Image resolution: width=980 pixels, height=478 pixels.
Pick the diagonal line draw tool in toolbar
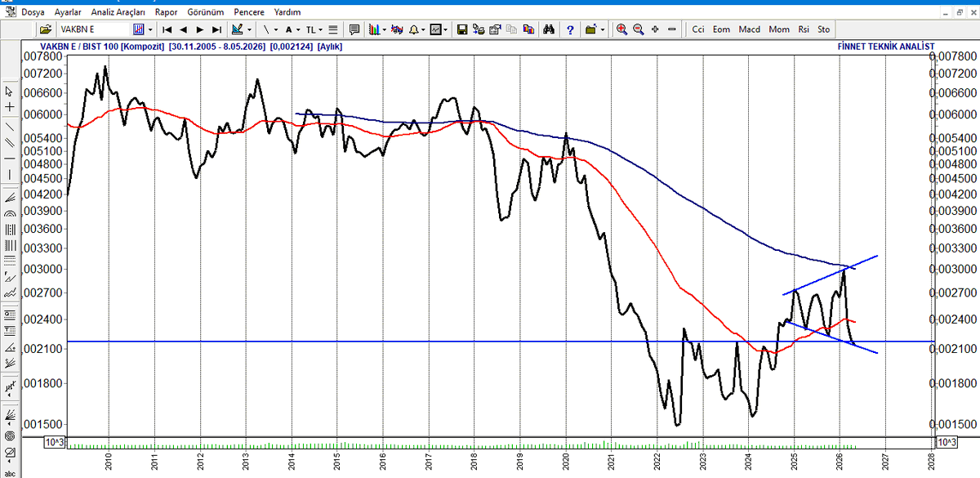click(x=266, y=29)
